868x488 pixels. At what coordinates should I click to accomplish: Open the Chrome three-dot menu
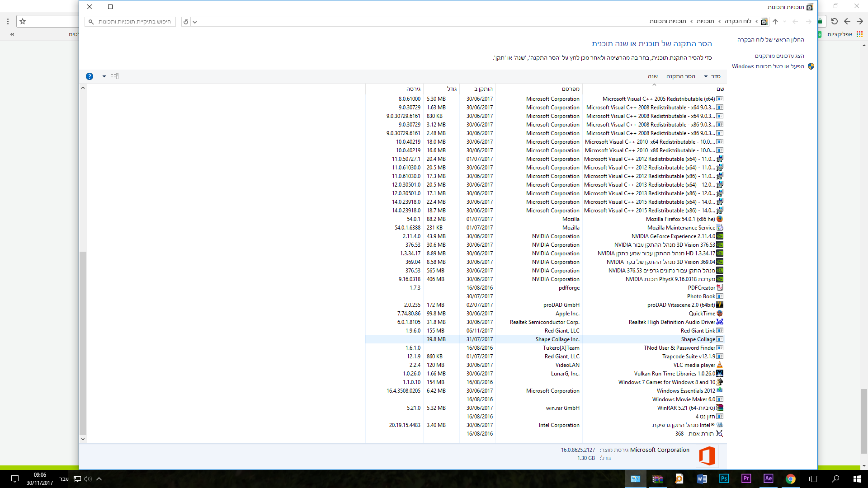pyautogui.click(x=8, y=21)
